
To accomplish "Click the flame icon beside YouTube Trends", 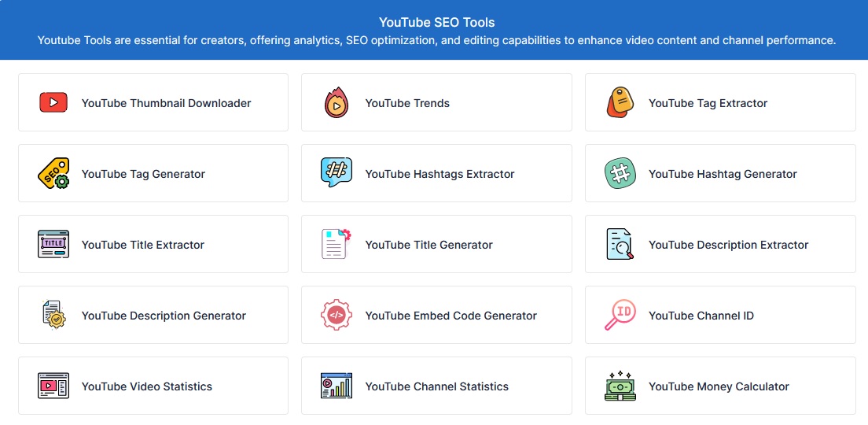I will pos(337,102).
